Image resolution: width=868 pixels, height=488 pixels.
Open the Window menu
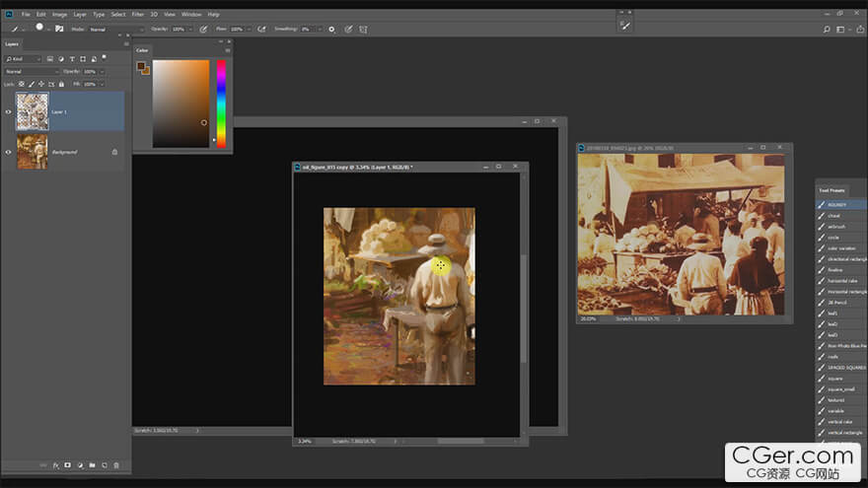[191, 15]
